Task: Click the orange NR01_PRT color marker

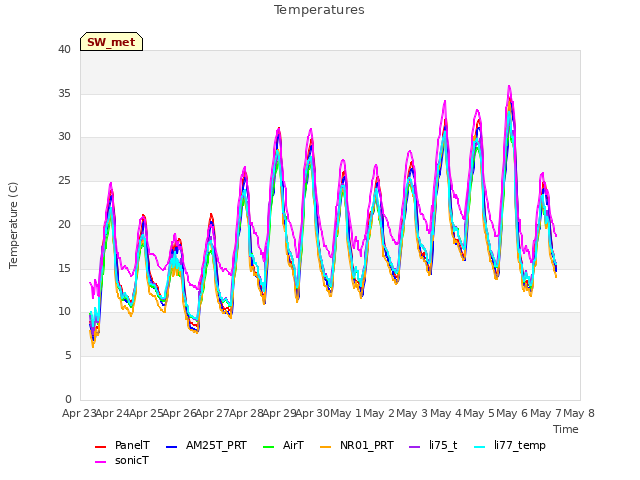Action: coord(325,447)
